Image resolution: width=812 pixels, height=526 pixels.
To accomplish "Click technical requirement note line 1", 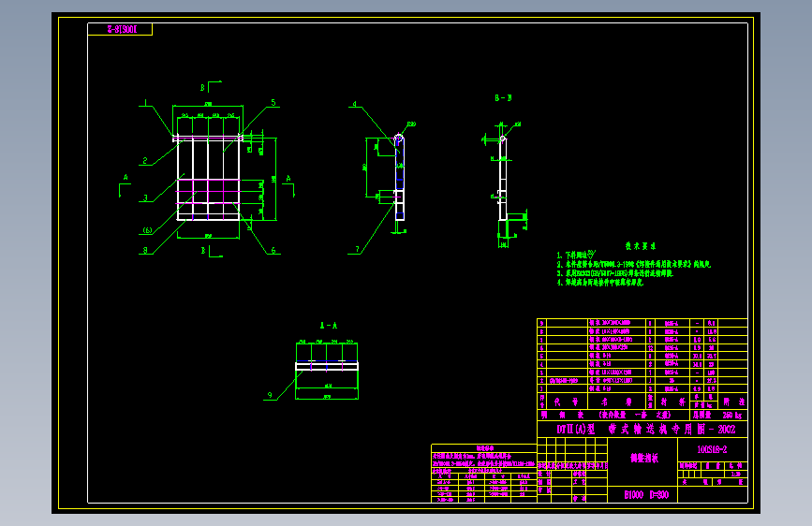I will point(576,255).
